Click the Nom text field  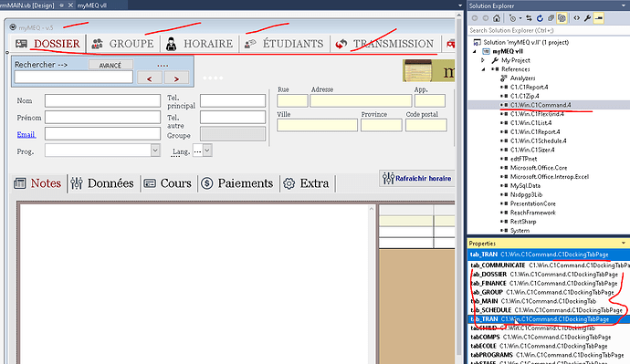pyautogui.click(x=102, y=100)
